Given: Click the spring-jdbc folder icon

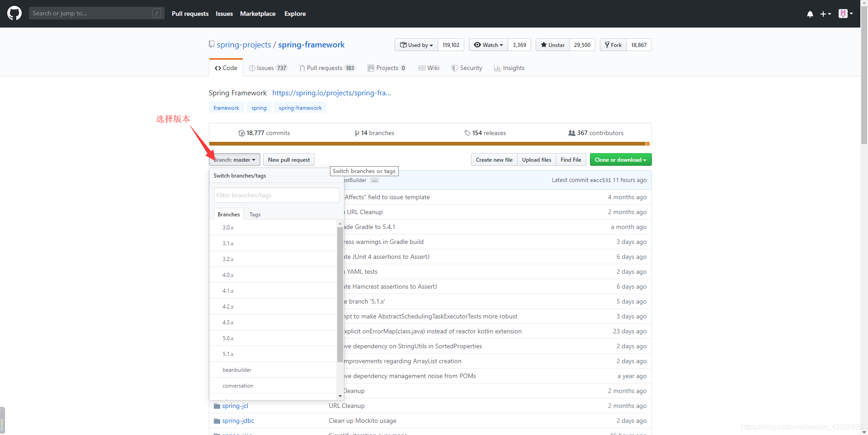Looking at the screenshot, I should (217, 421).
